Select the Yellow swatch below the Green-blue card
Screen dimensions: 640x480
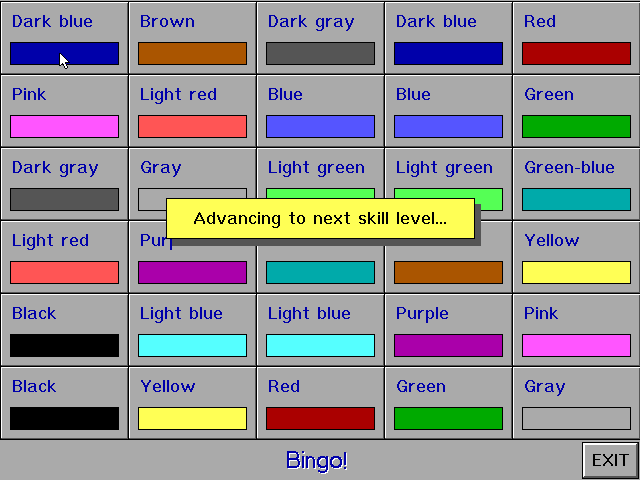(x=576, y=273)
